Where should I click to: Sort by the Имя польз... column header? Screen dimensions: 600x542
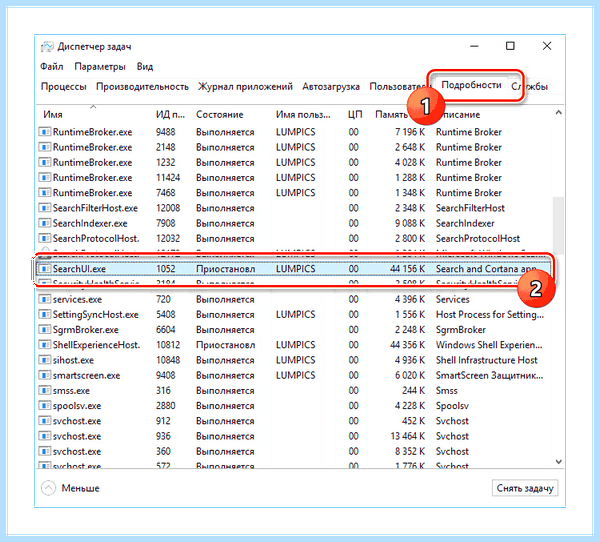(303, 114)
